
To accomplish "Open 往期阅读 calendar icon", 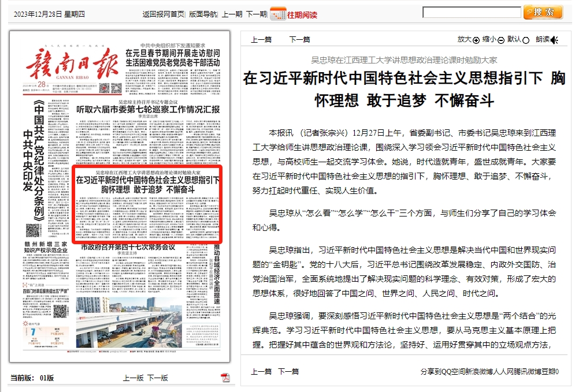I will [x=278, y=14].
